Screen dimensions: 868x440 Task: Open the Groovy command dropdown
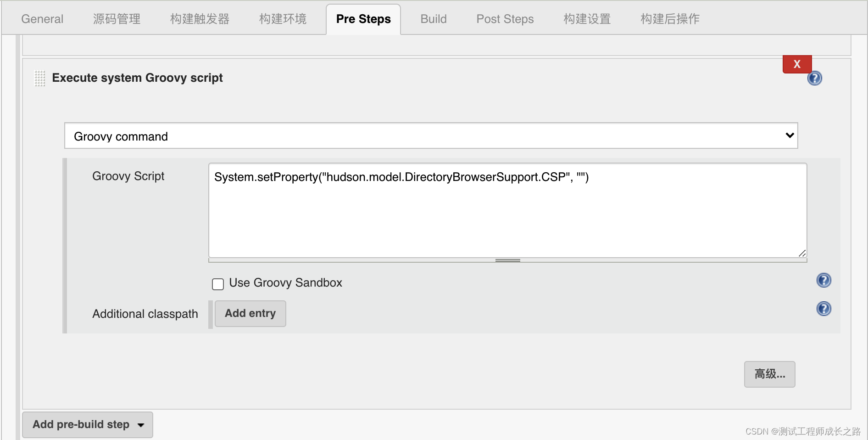(x=431, y=136)
